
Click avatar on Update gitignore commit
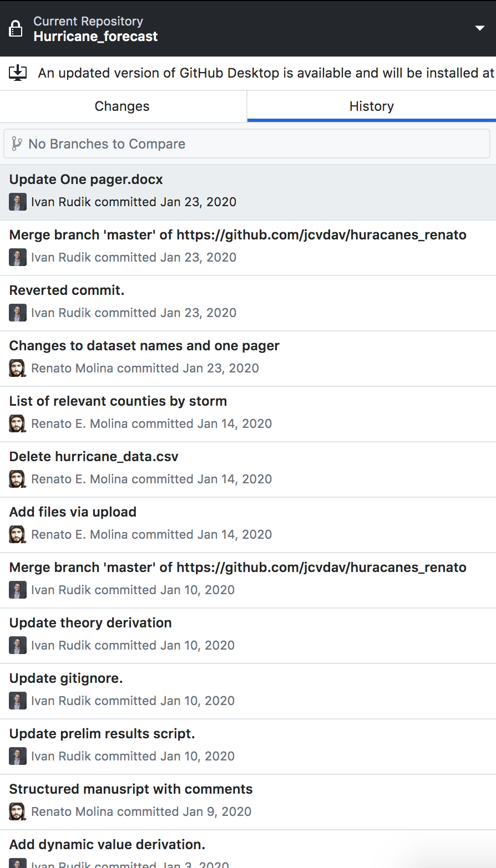tap(18, 701)
